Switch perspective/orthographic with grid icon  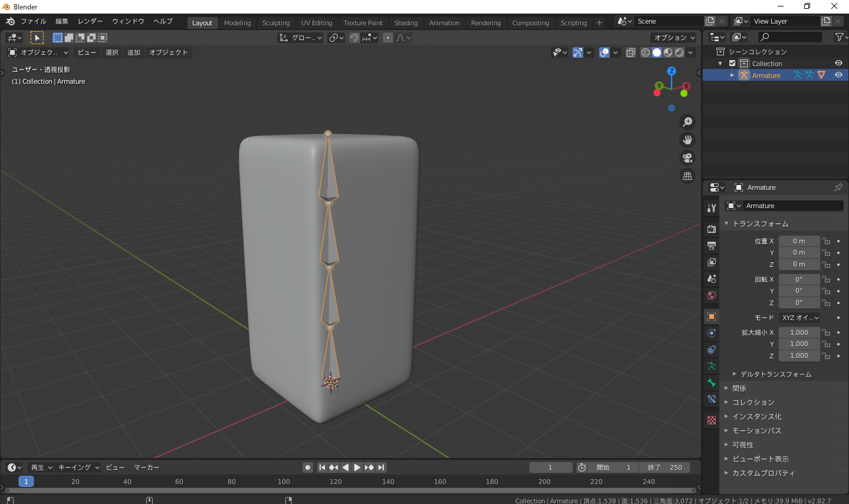[x=687, y=176]
